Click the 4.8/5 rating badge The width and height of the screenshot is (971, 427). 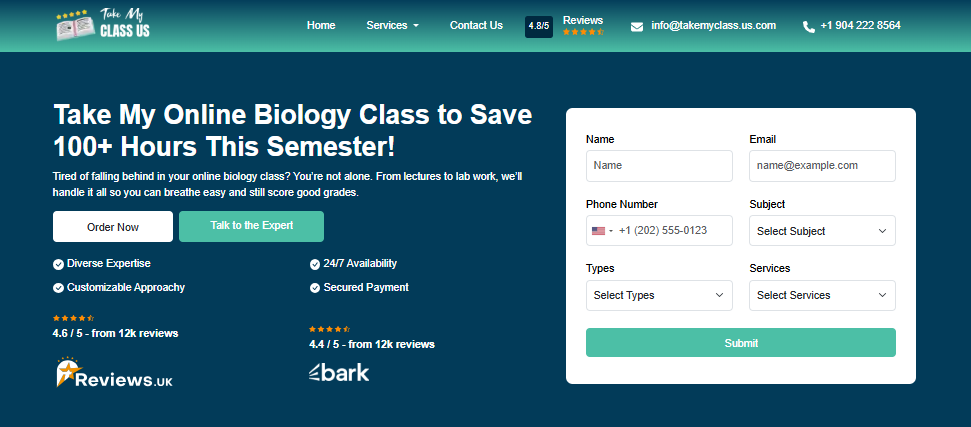(x=539, y=27)
